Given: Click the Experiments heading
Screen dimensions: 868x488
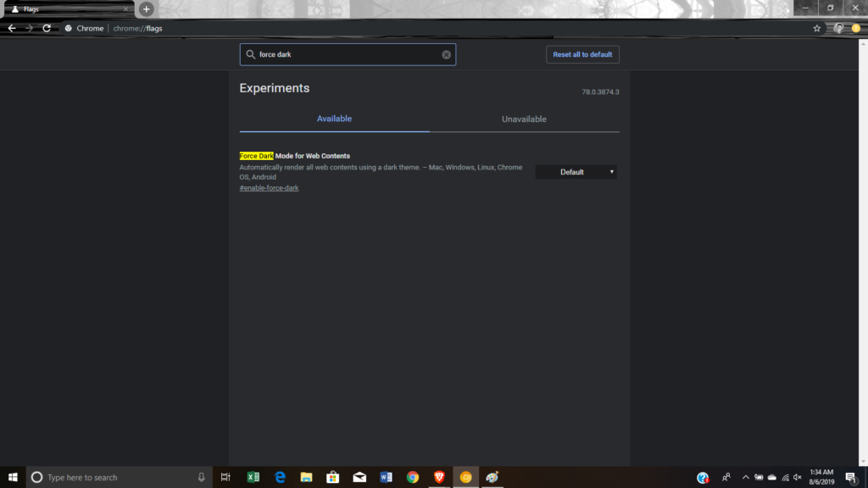Looking at the screenshot, I should pyautogui.click(x=275, y=88).
